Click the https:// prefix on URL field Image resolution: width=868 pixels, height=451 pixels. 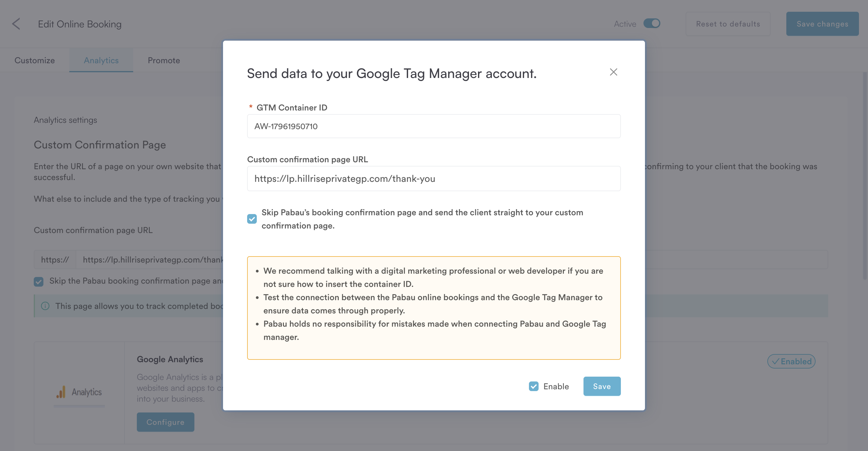pos(55,260)
